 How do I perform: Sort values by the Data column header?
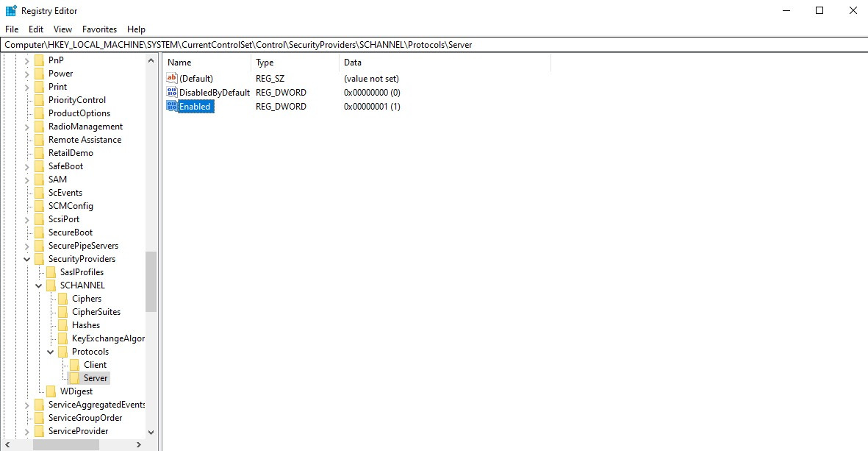pyautogui.click(x=445, y=63)
